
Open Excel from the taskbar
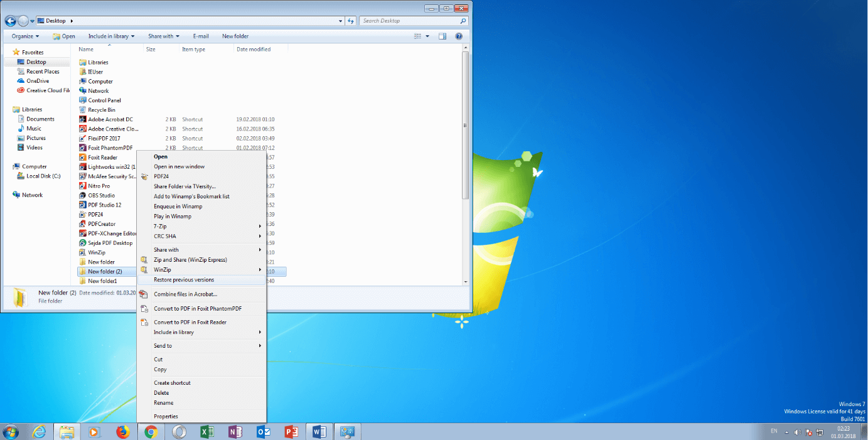206,432
